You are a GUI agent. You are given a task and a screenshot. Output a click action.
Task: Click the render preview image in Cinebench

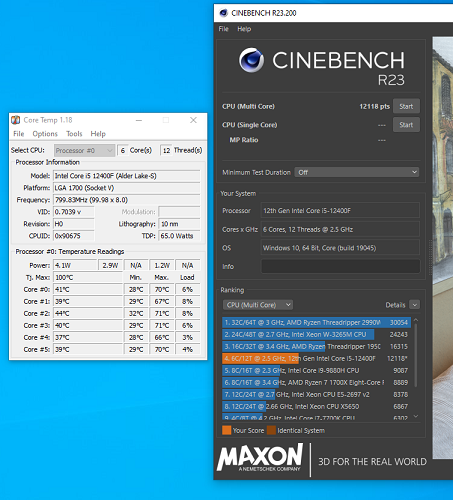pos(443,248)
